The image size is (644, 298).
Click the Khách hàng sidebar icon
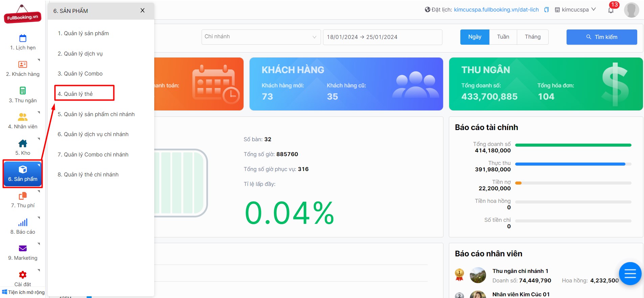23,64
